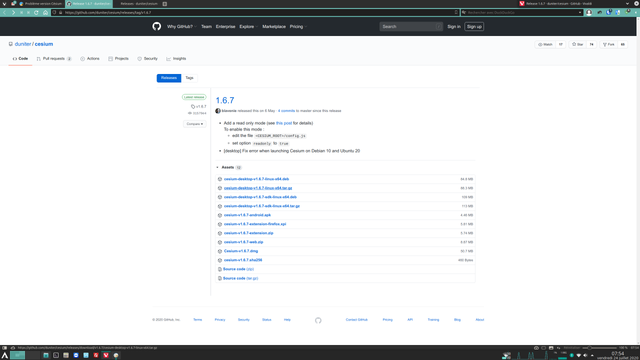Click the repository icon beside duniter
Screen dimensions: 640x360
click(11, 44)
